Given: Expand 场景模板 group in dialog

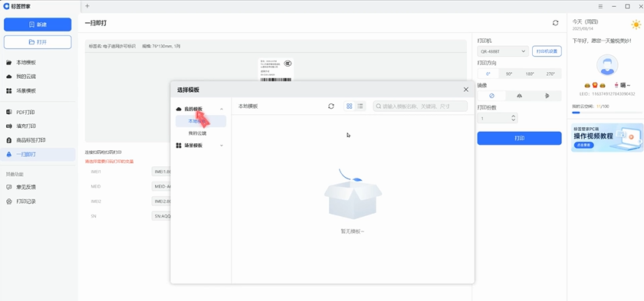Looking at the screenshot, I should [222, 146].
